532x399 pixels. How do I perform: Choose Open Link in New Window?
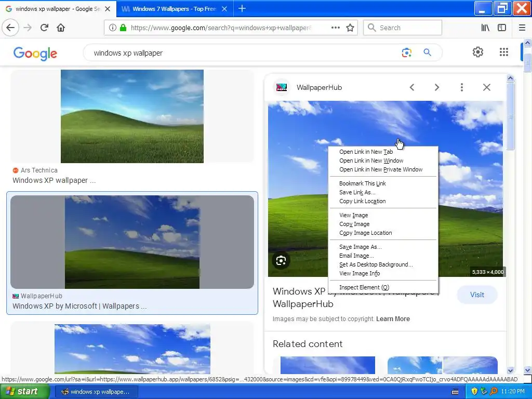tap(383, 161)
